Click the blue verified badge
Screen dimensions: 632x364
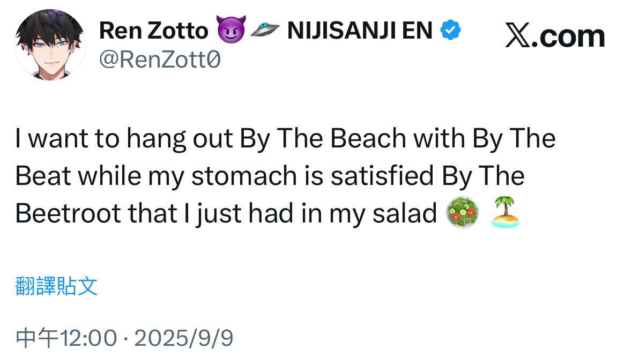pos(450,32)
